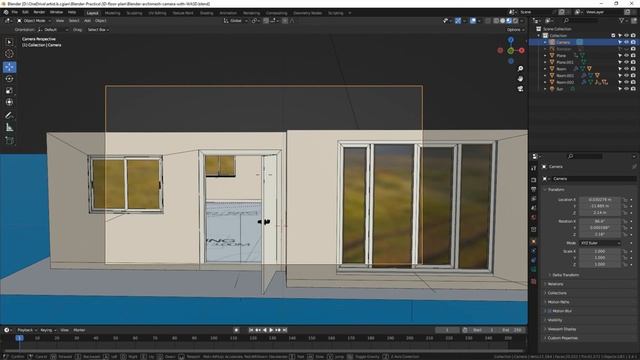Select the 3D Cursor tool
Image resolution: width=640 pixels, height=360 pixels.
[9, 54]
